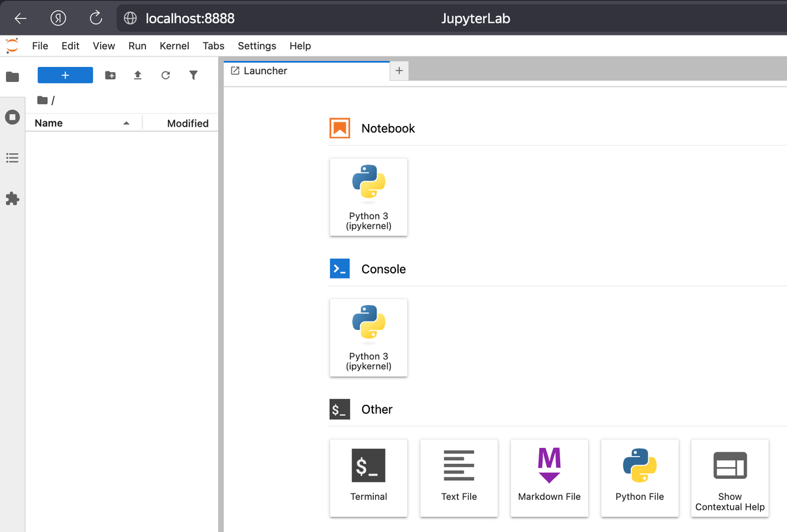
Task: Reload the page with the refresh icon
Action: tap(96, 18)
